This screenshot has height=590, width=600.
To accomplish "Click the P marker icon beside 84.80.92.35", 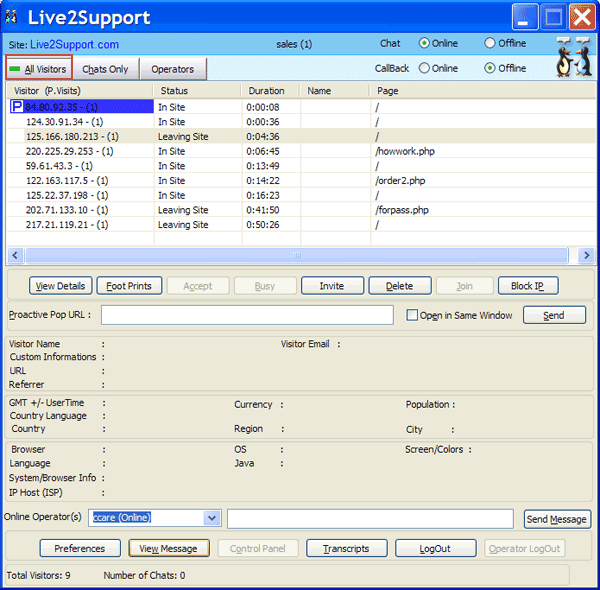I will click(x=16, y=106).
